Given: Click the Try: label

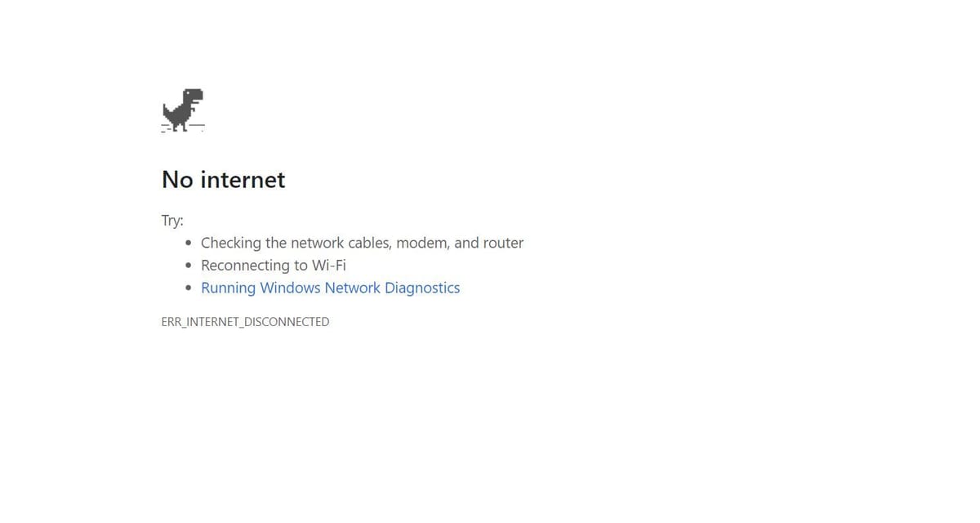Looking at the screenshot, I should pyautogui.click(x=172, y=221).
